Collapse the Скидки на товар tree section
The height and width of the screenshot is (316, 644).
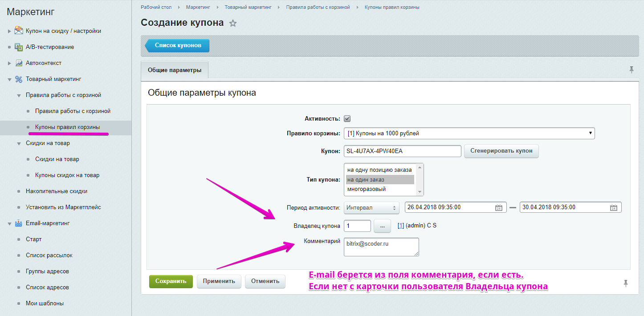click(x=19, y=143)
